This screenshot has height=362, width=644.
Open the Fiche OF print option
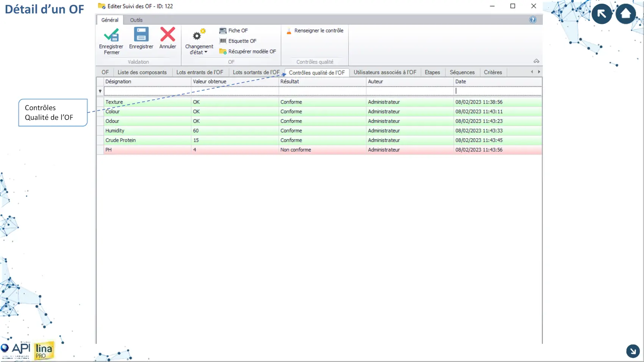click(234, 31)
